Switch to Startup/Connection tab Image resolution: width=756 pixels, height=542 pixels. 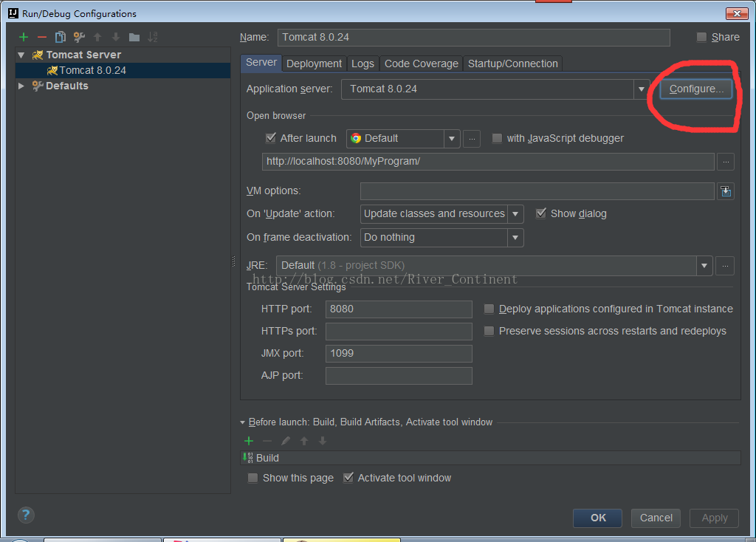tap(513, 64)
